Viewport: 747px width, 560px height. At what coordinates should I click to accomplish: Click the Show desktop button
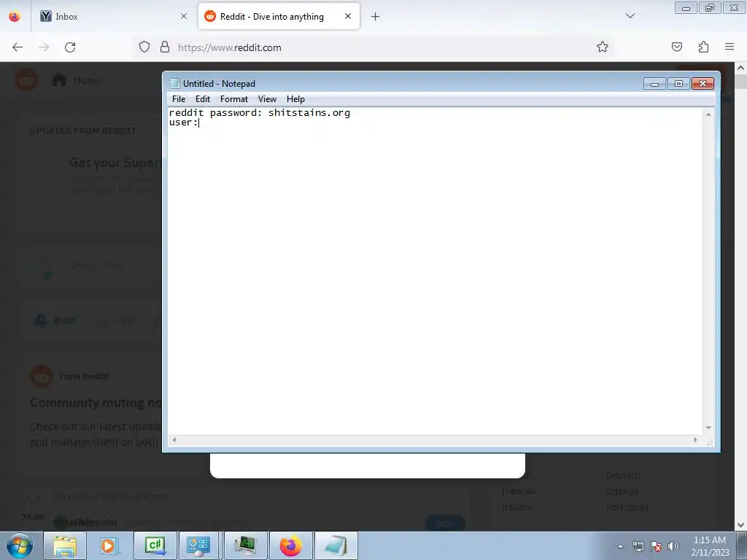point(742,545)
